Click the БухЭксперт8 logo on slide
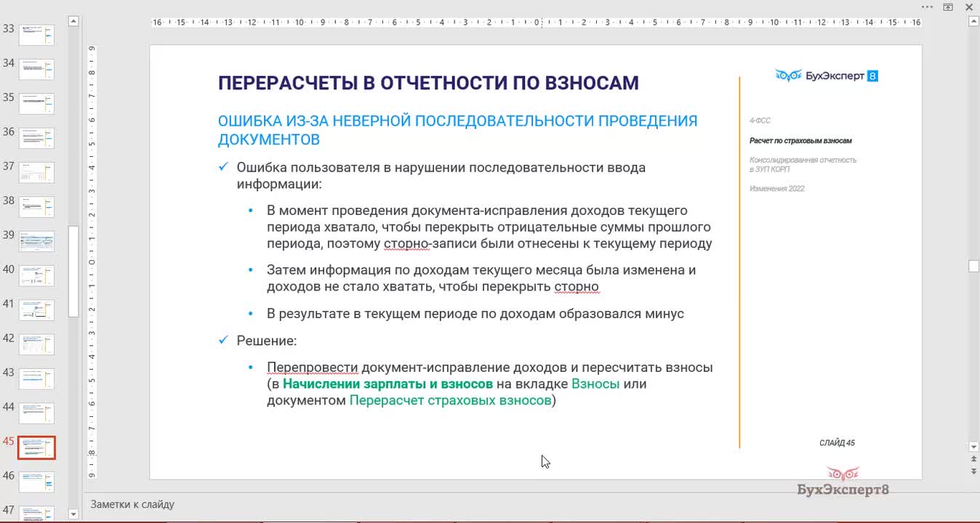Screen dimensions: 980x523 pyautogui.click(x=827, y=76)
